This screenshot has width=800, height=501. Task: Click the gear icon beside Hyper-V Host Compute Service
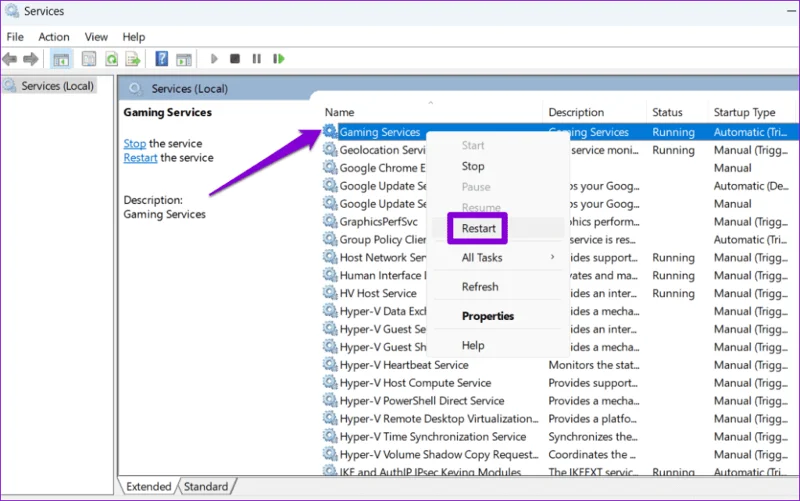click(x=330, y=382)
